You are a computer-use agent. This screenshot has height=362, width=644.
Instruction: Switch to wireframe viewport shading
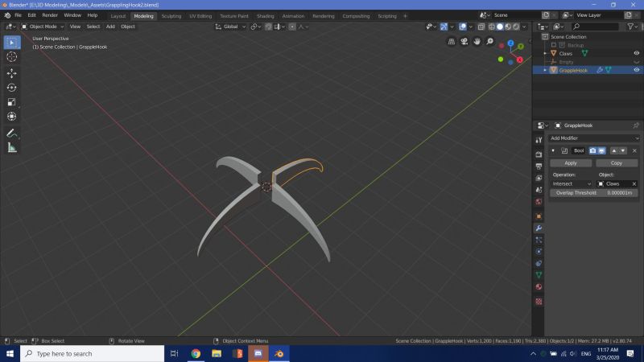pyautogui.click(x=492, y=27)
